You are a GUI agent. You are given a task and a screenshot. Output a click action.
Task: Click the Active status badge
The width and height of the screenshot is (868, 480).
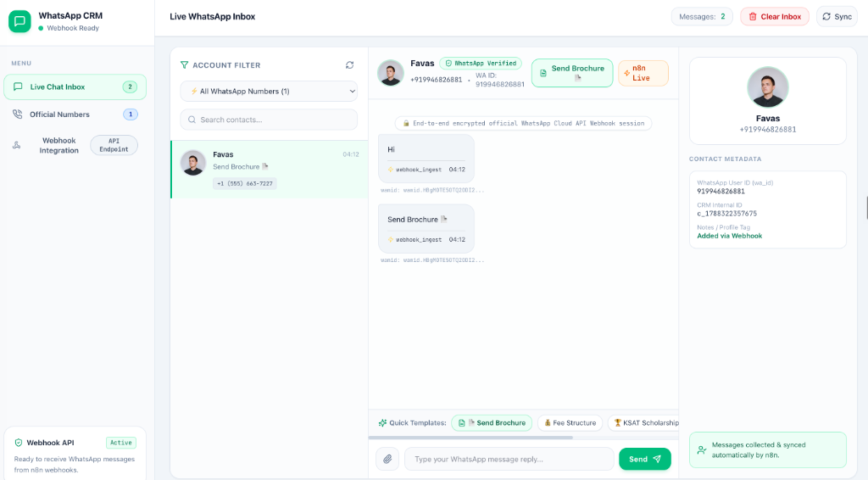[x=121, y=443]
